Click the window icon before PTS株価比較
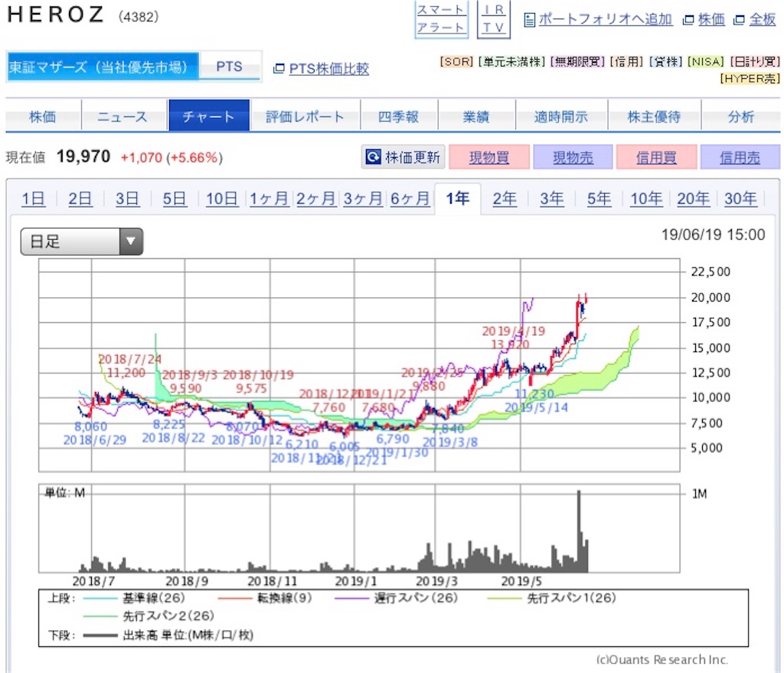 [x=279, y=68]
